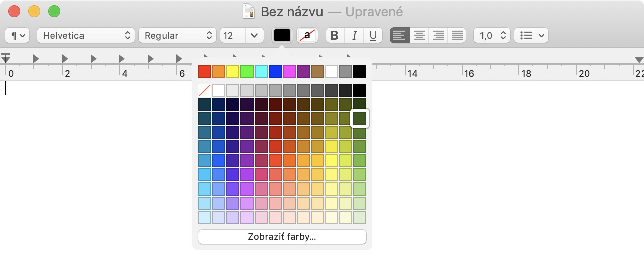644x256 pixels.
Task: Click the font size 12 input field
Action: [x=233, y=35]
